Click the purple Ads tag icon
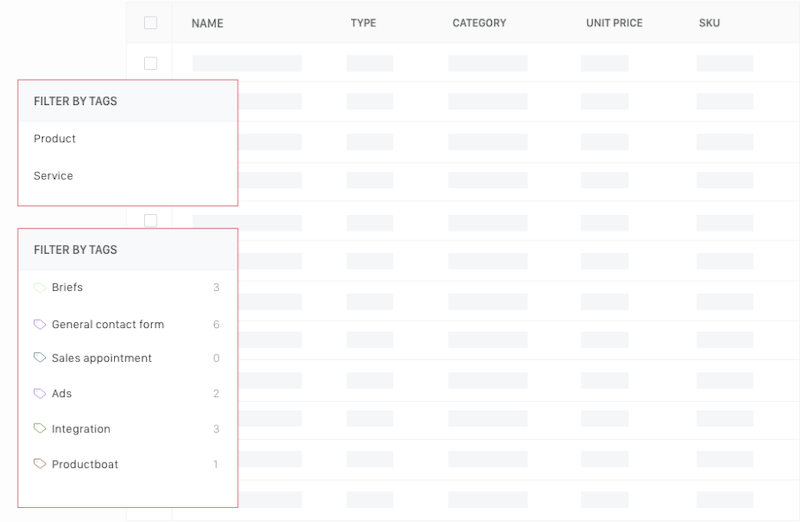This screenshot has height=522, width=800. (x=40, y=393)
